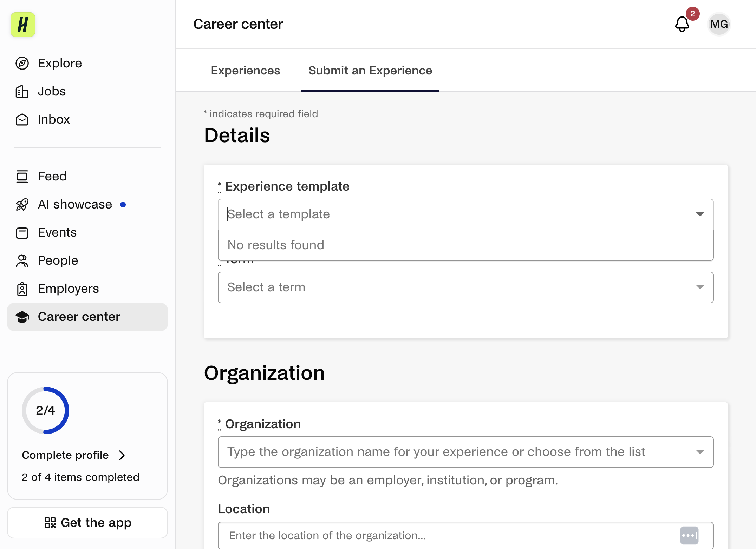The image size is (756, 549).
Task: Click the Career center page title
Action: pyautogui.click(x=238, y=24)
